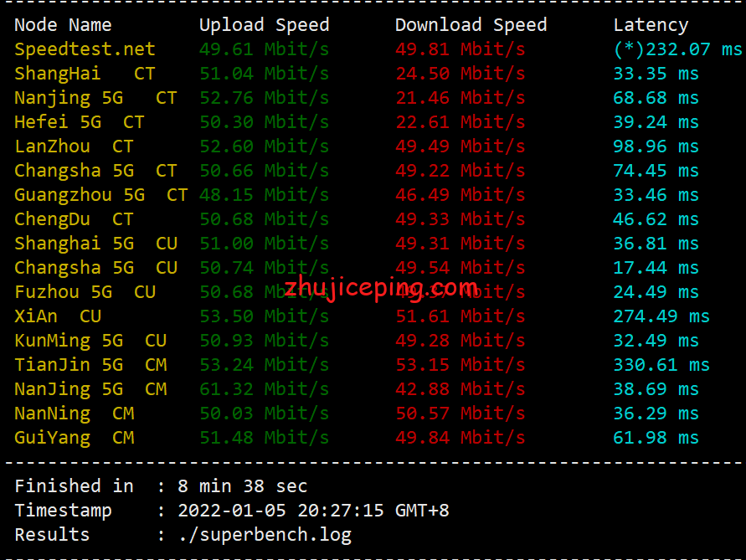Click the 'Shanghai 5G CU' node name
Image resolution: width=746 pixels, height=560 pixels.
[x=95, y=243]
